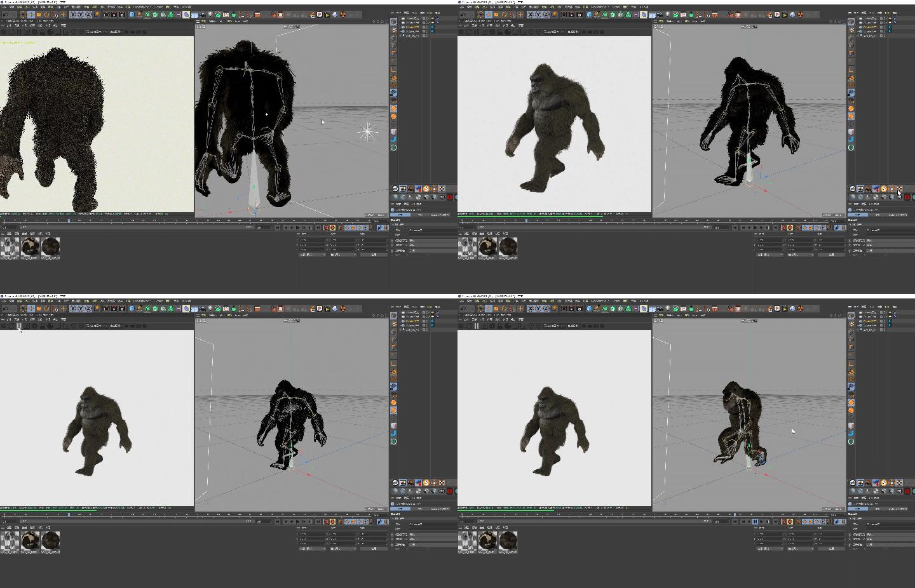Click checkerboard attribute icon in textured gorilla window
The width and height of the screenshot is (915, 588).
899,483
